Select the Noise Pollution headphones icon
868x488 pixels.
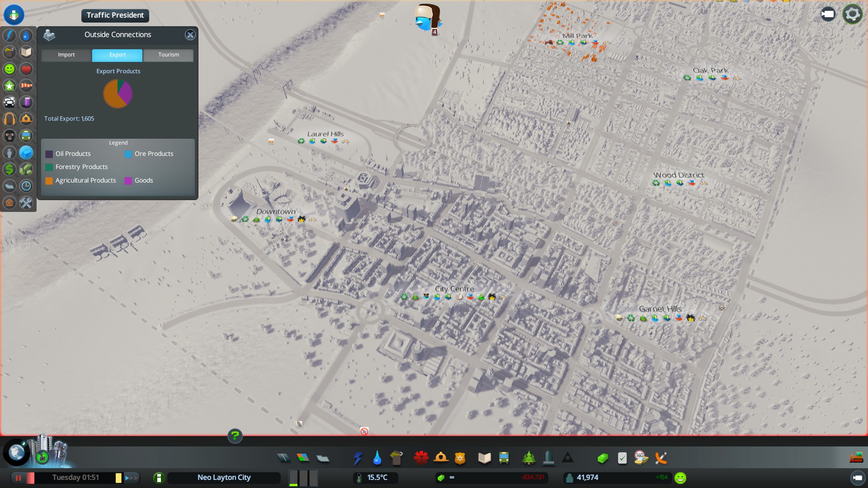(9, 119)
